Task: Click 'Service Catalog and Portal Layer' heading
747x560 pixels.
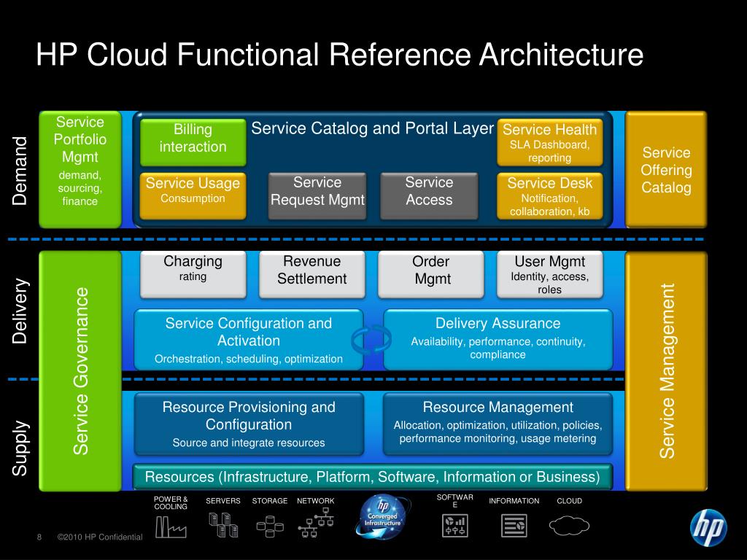Action: 372,128
